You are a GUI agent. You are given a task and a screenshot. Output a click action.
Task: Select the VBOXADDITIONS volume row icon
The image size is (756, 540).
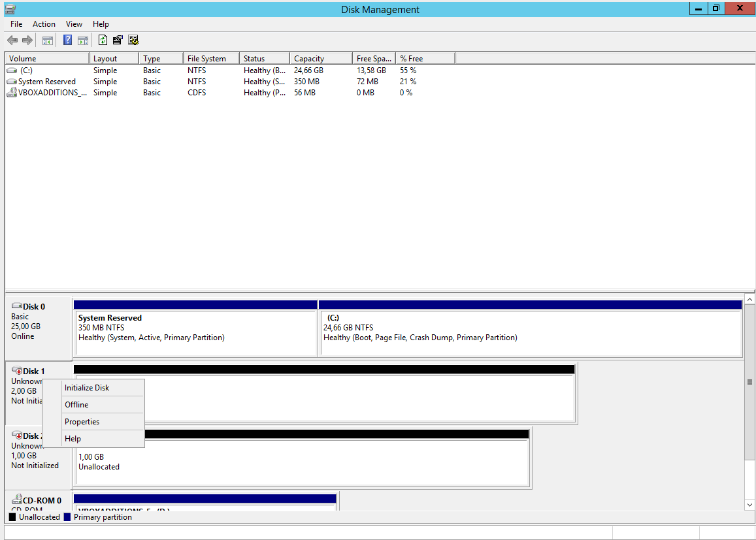tap(12, 93)
